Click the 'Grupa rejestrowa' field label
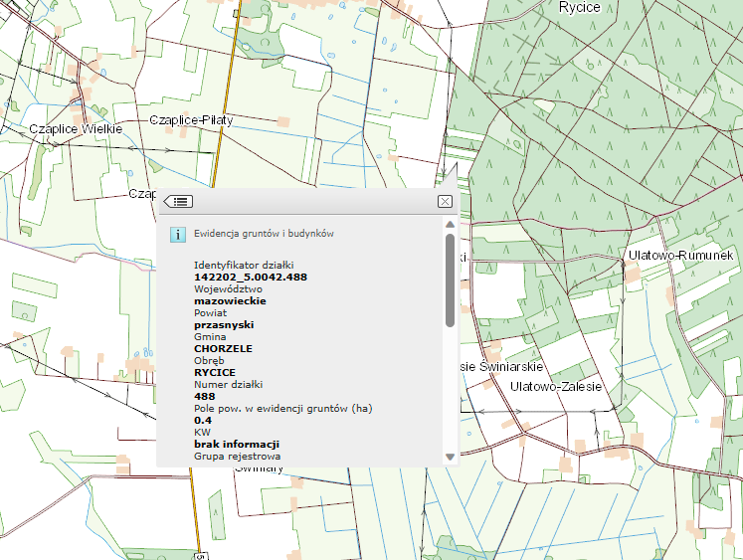This screenshot has height=560, width=743. pyautogui.click(x=235, y=456)
